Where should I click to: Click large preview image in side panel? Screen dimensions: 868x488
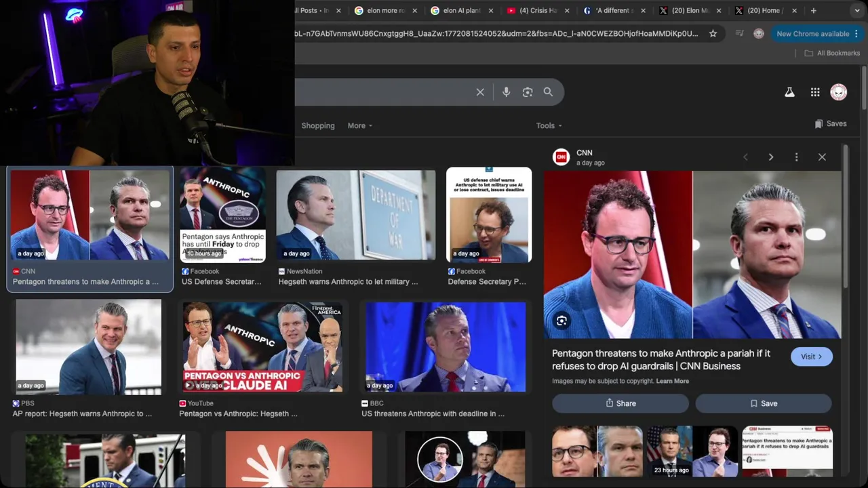[692, 255]
